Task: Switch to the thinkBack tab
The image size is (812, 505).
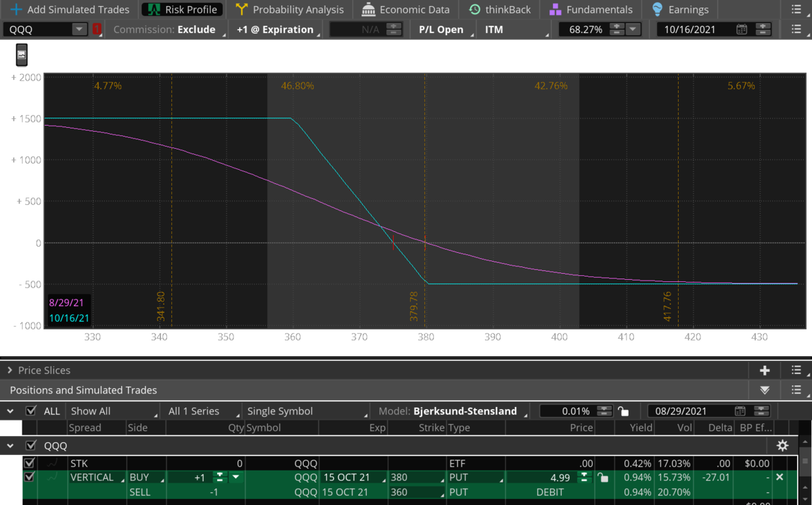Action: (x=499, y=9)
